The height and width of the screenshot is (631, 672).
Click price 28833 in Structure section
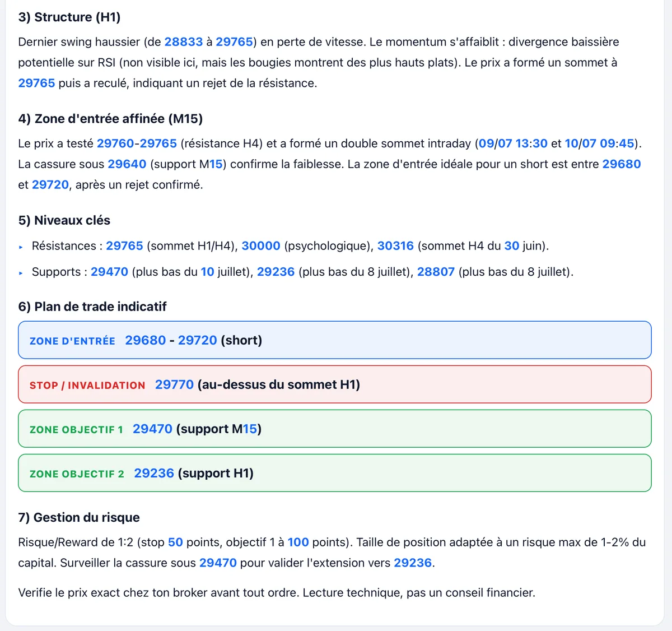(x=184, y=42)
